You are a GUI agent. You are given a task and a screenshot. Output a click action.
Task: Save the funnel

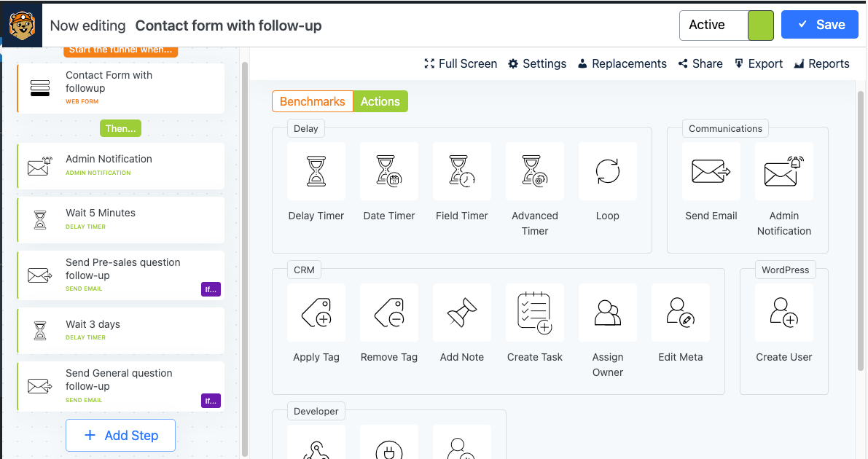point(820,25)
